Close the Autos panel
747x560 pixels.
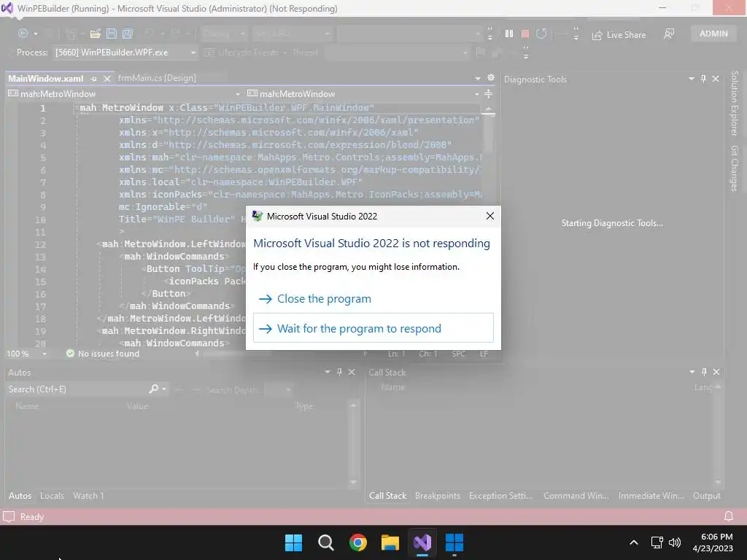click(352, 372)
